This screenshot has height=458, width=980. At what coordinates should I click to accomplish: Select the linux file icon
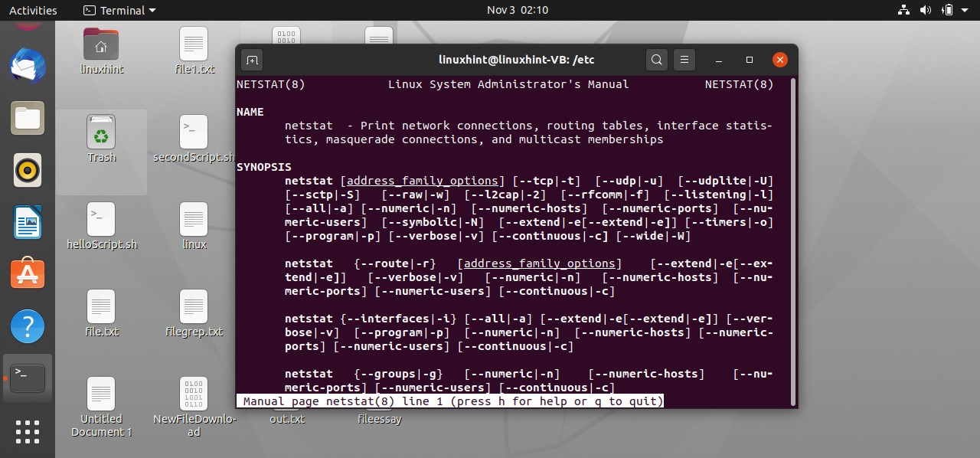tap(194, 227)
